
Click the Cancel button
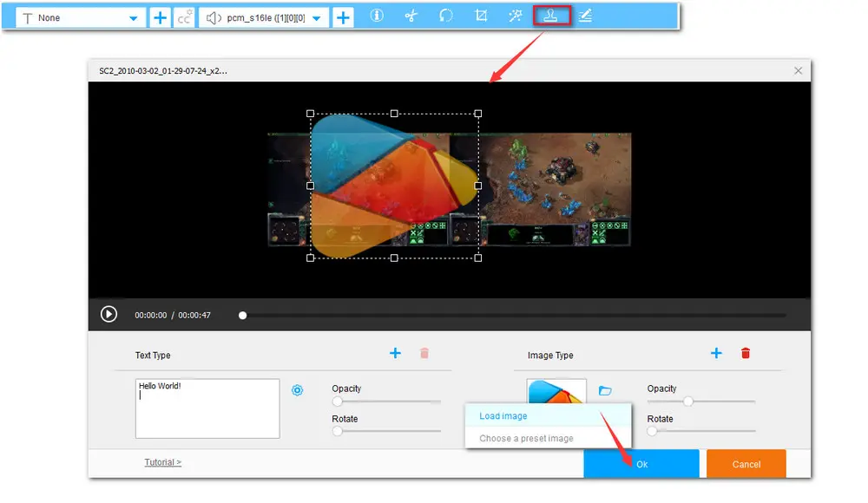[746, 464]
